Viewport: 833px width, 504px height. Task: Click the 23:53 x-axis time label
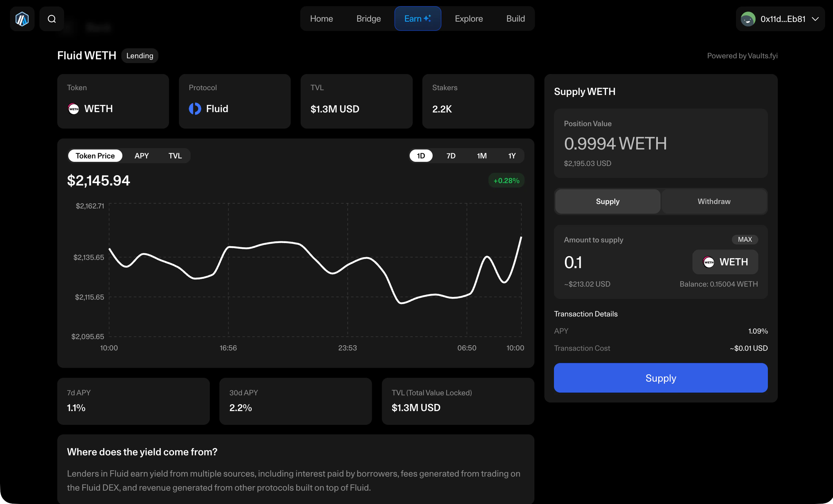(x=348, y=348)
